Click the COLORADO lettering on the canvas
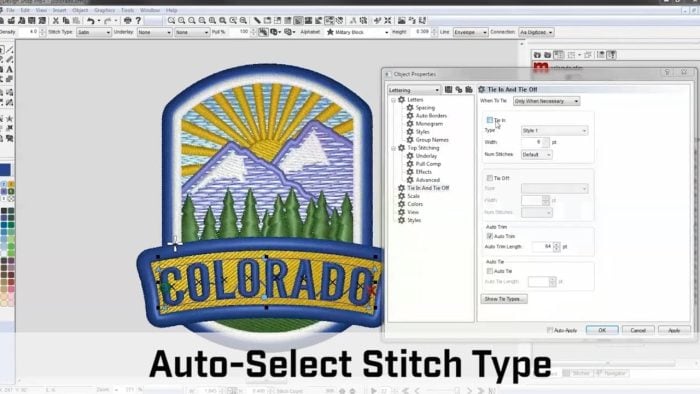 [266, 282]
